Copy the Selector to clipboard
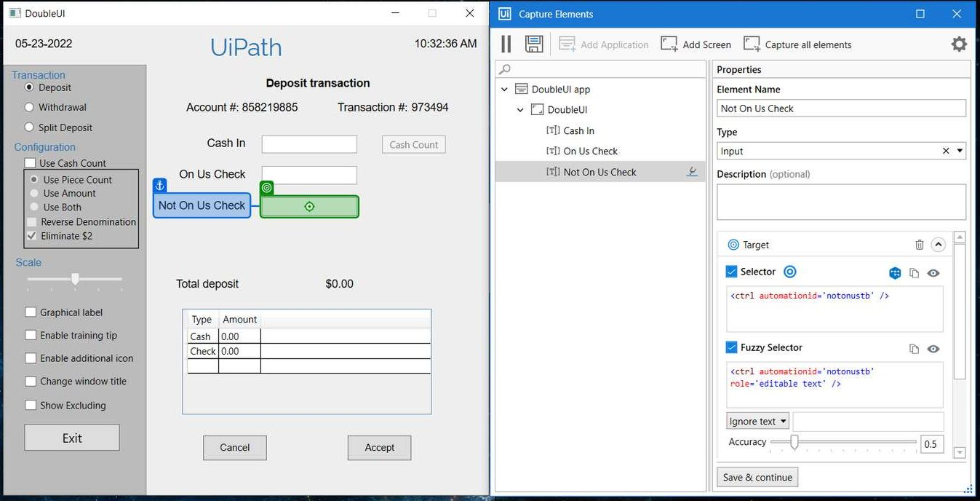The height and width of the screenshot is (501, 980). click(x=915, y=273)
